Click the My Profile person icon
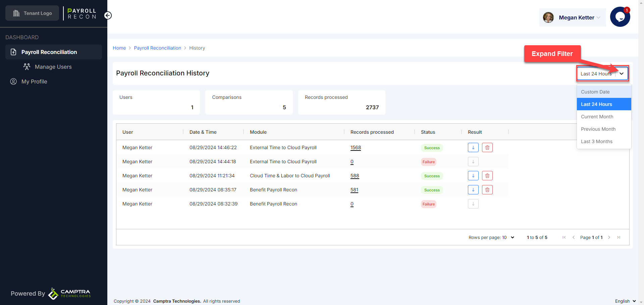Screen dimensions: 644x305 (x=13, y=81)
